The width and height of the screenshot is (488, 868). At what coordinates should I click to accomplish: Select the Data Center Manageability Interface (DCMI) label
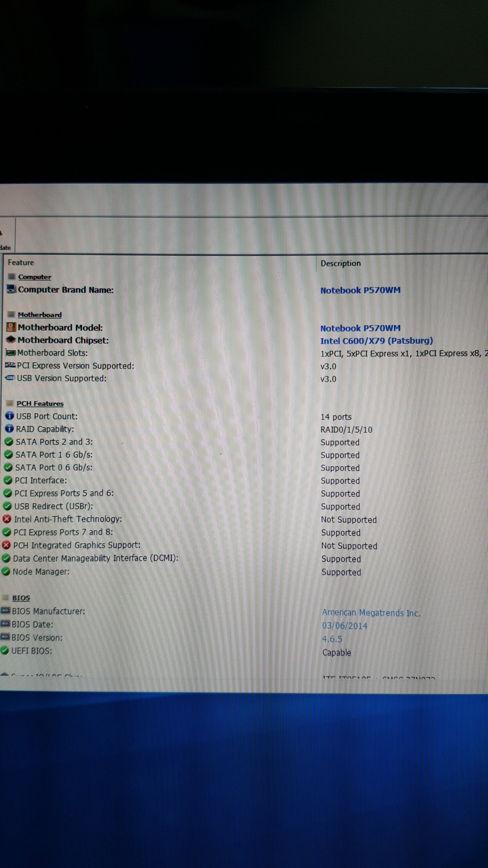tap(96, 558)
